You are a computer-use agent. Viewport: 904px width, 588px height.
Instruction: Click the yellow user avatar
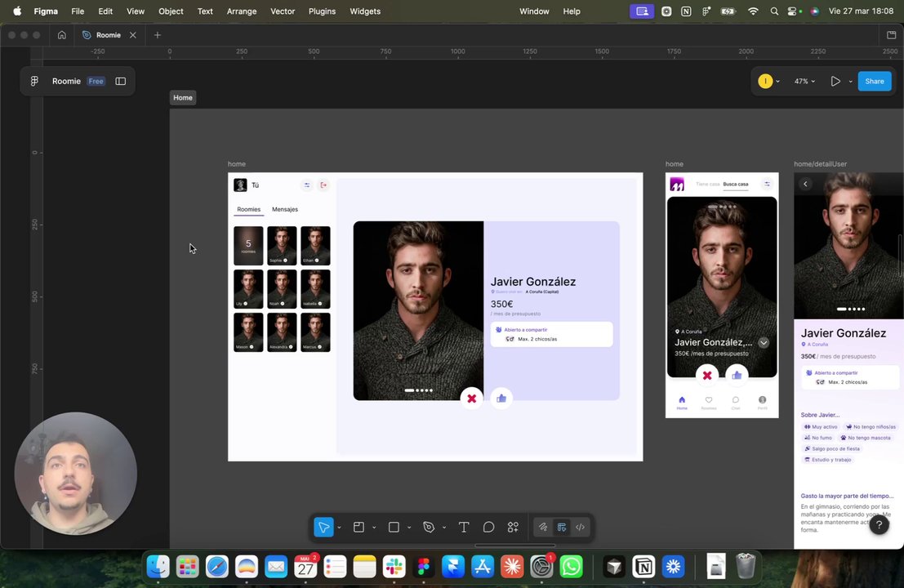[x=765, y=81]
